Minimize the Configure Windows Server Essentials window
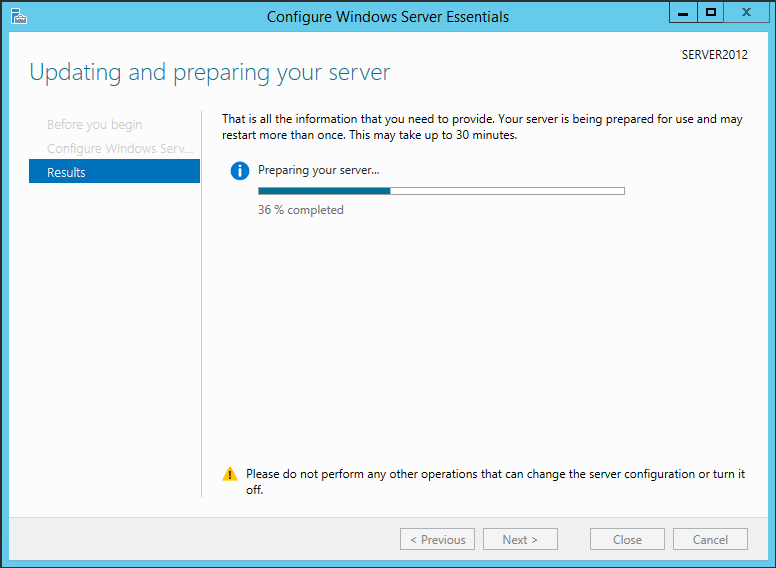This screenshot has height=568, width=776. [x=683, y=12]
